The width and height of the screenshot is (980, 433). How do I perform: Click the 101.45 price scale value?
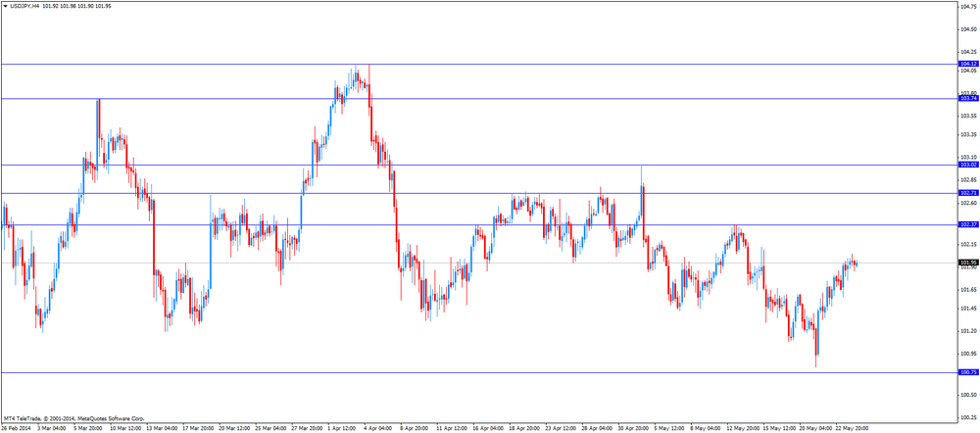(968, 308)
